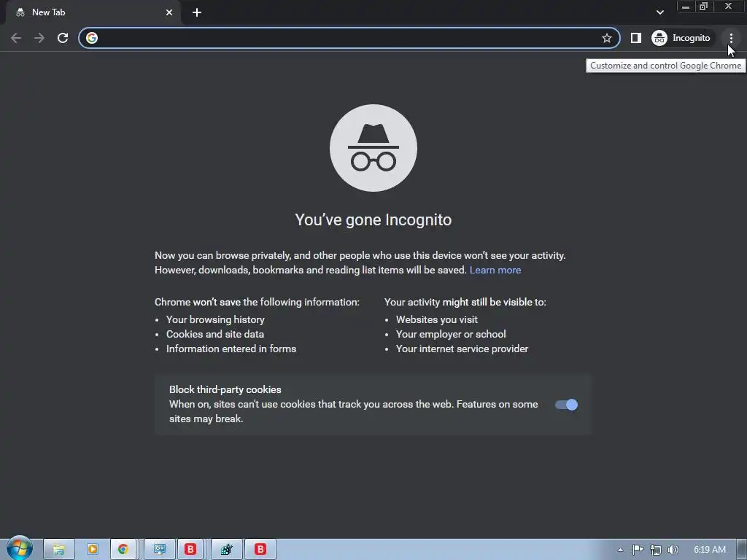The height and width of the screenshot is (560, 747).
Task: Restore down the Chrome window
Action: [704, 6]
